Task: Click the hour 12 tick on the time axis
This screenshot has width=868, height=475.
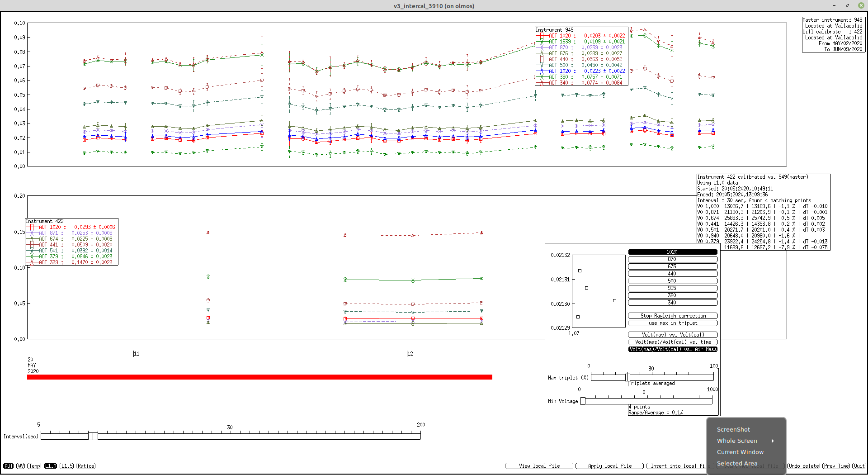Action: click(x=410, y=354)
